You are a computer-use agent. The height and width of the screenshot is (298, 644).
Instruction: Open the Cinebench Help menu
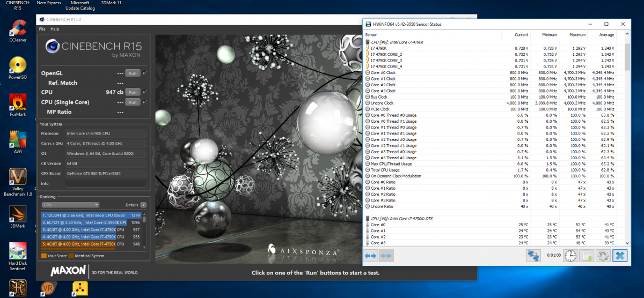tap(55, 29)
